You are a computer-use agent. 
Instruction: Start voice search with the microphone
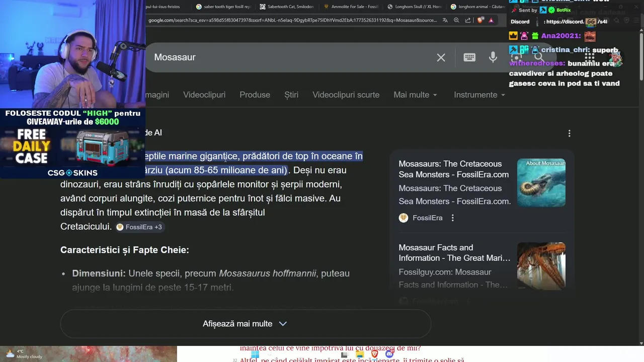coord(493,57)
